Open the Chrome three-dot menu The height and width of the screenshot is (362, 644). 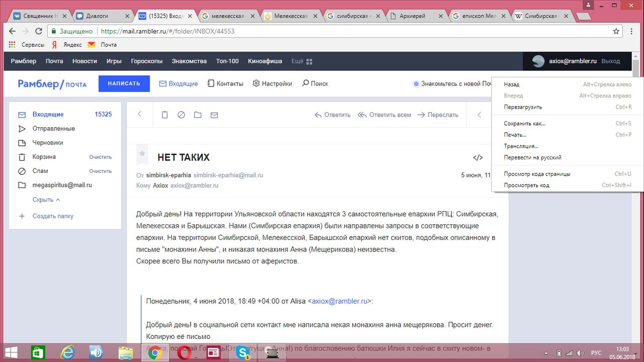[x=632, y=31]
